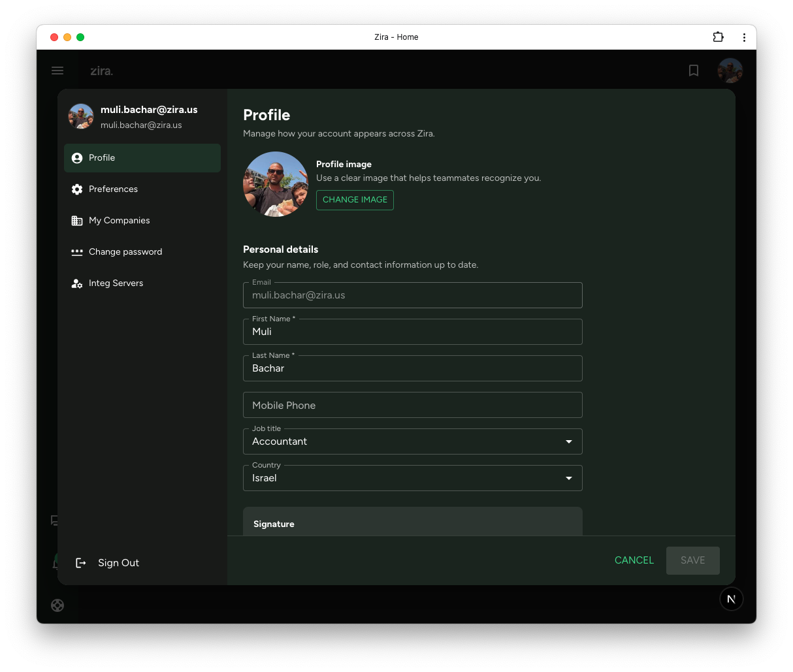Click the SAVE button

point(693,560)
